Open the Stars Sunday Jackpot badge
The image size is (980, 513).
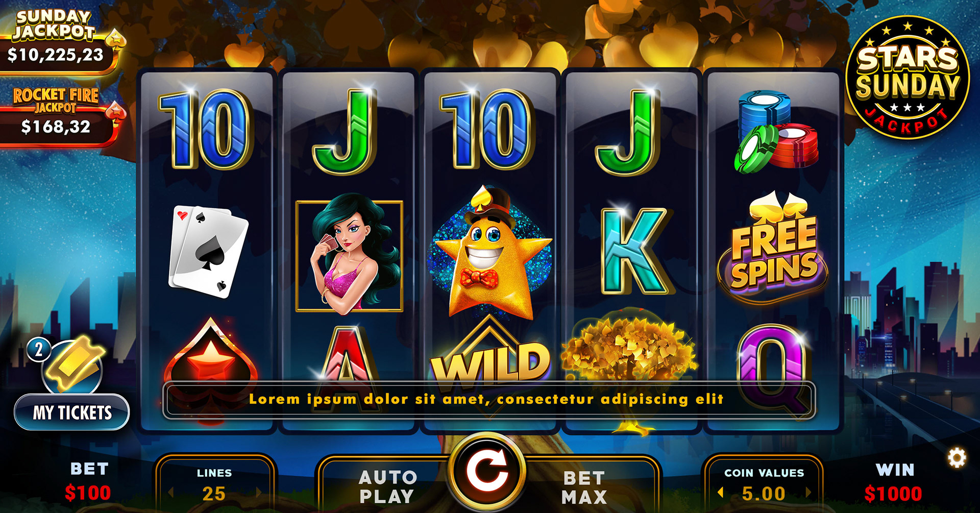click(908, 78)
